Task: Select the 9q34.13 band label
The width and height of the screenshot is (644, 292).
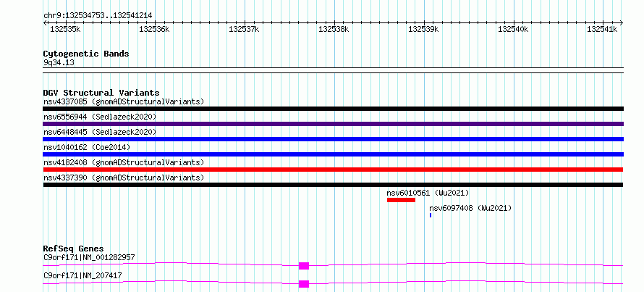Action: tap(59, 63)
